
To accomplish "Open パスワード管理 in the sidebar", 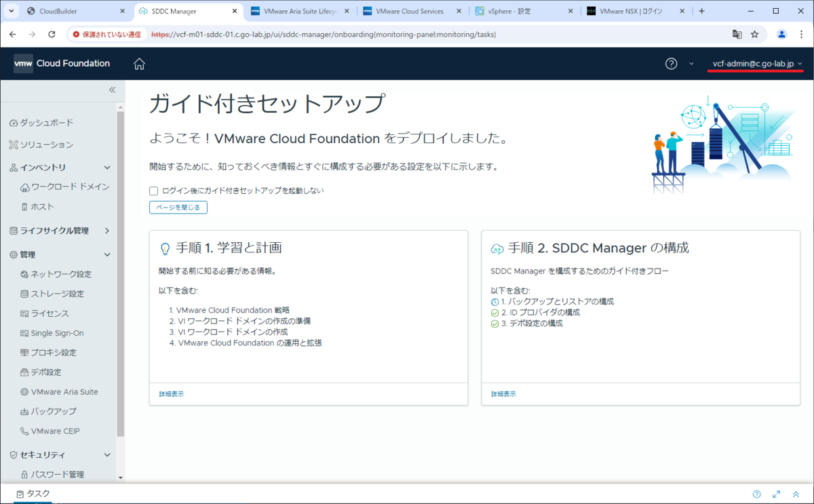I will point(52,475).
